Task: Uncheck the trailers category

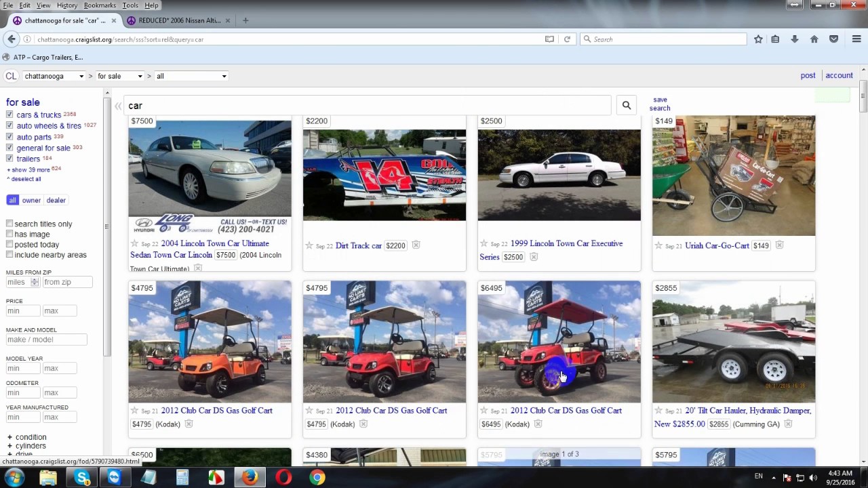Action: pyautogui.click(x=9, y=158)
